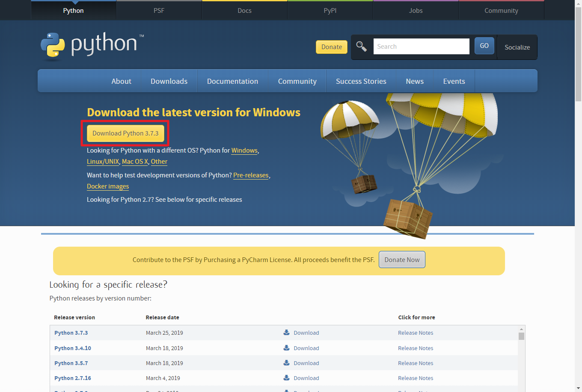Click Download text link for Python 3.7.3
Image resolution: width=582 pixels, height=392 pixels.
pos(306,333)
